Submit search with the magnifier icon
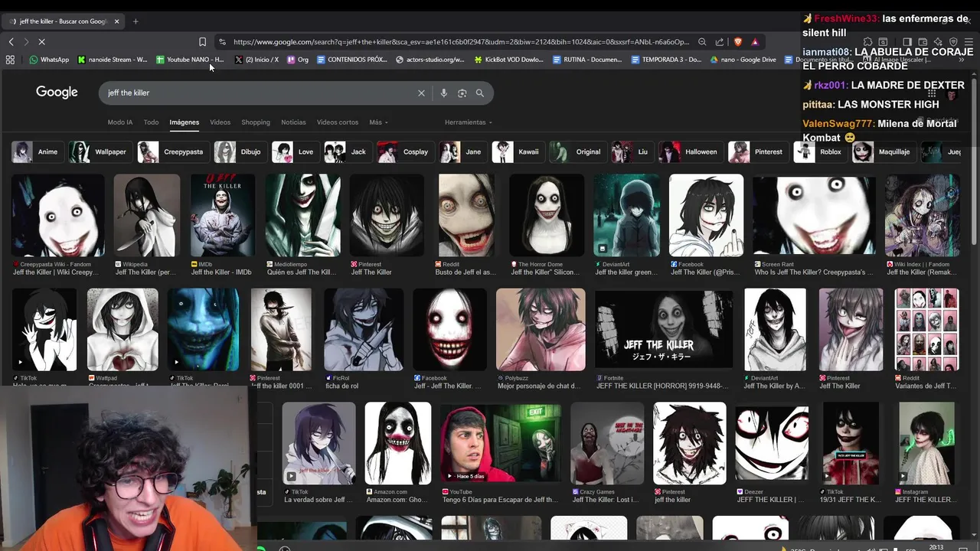Viewport: 980px width, 551px height. (480, 93)
